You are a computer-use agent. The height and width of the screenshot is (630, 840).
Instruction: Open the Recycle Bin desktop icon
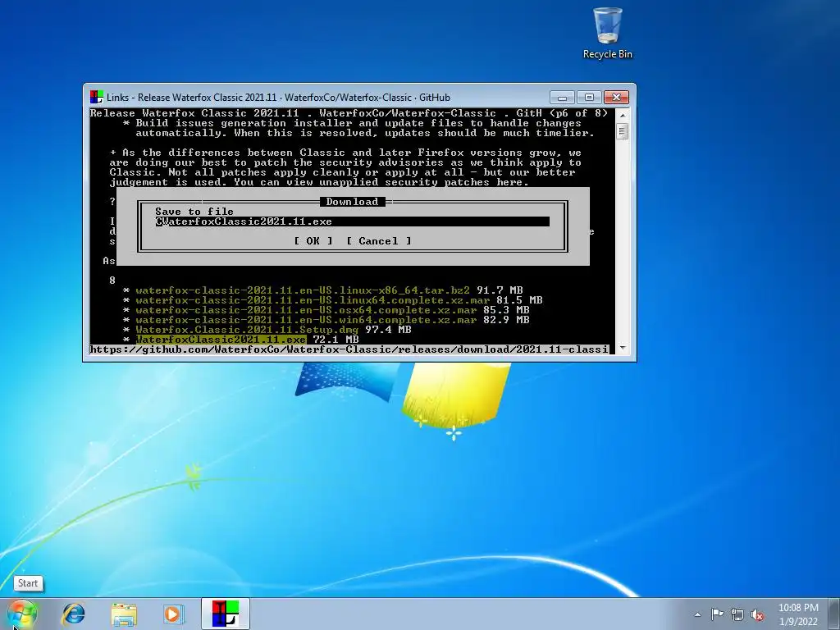tap(608, 33)
